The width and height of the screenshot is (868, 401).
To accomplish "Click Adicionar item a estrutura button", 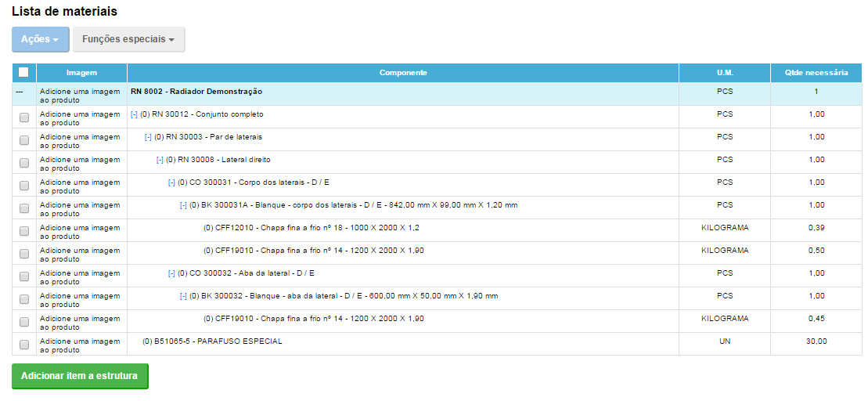I will (x=80, y=376).
